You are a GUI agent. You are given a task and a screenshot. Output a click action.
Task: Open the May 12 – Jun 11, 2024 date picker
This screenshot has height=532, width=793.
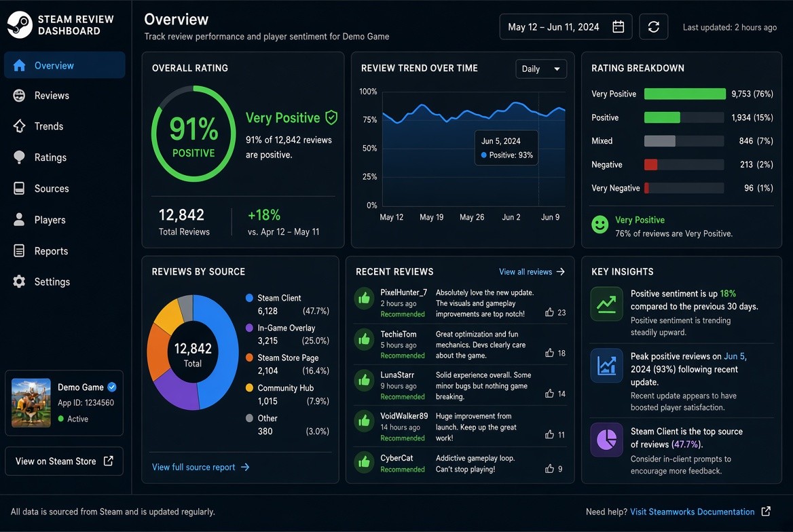[566, 26]
